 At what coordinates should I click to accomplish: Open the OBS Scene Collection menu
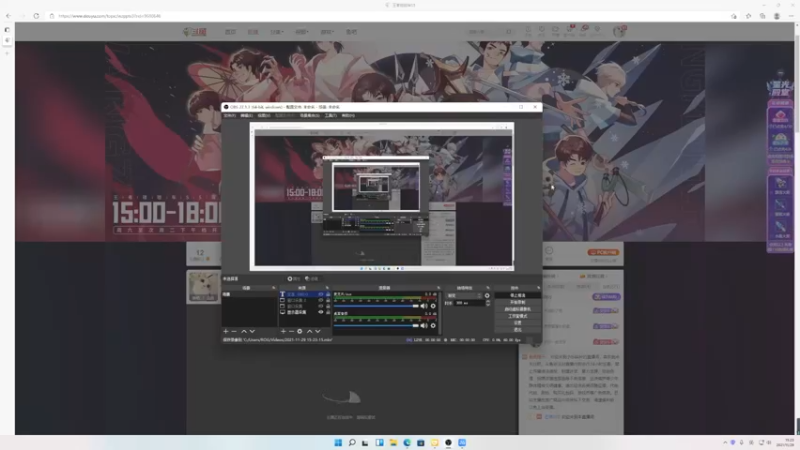tap(310, 115)
